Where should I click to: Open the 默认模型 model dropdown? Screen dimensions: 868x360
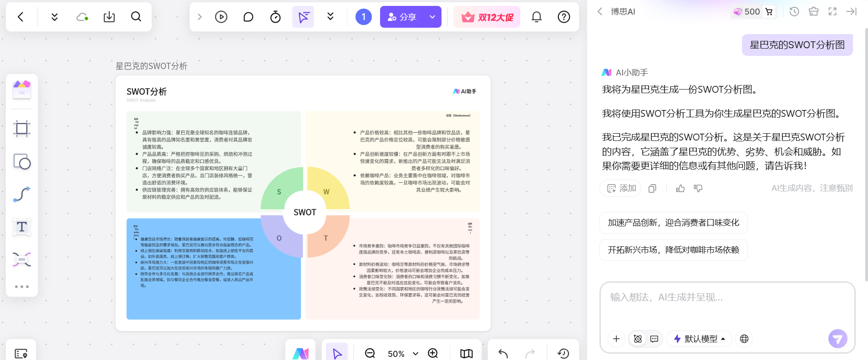pos(699,339)
